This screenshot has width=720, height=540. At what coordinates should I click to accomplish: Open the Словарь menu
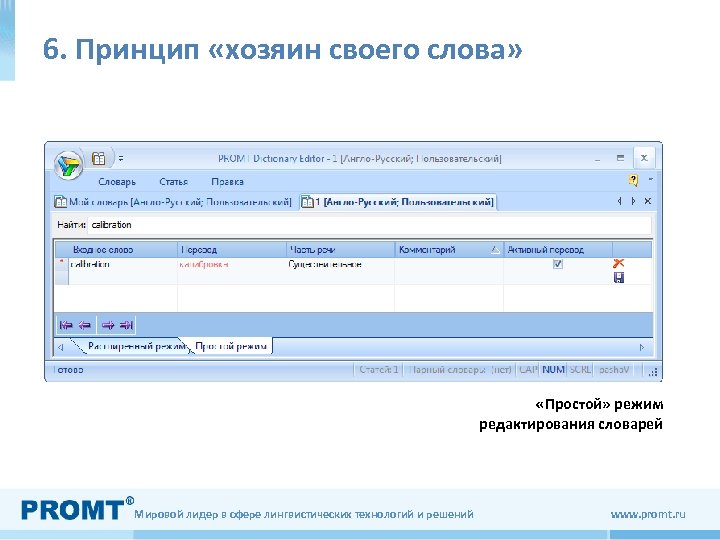point(117,182)
